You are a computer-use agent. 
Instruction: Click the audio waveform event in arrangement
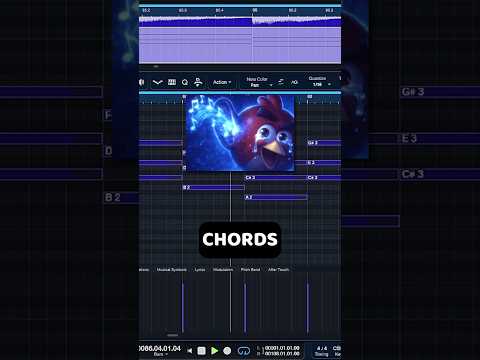pyautogui.click(x=240, y=21)
